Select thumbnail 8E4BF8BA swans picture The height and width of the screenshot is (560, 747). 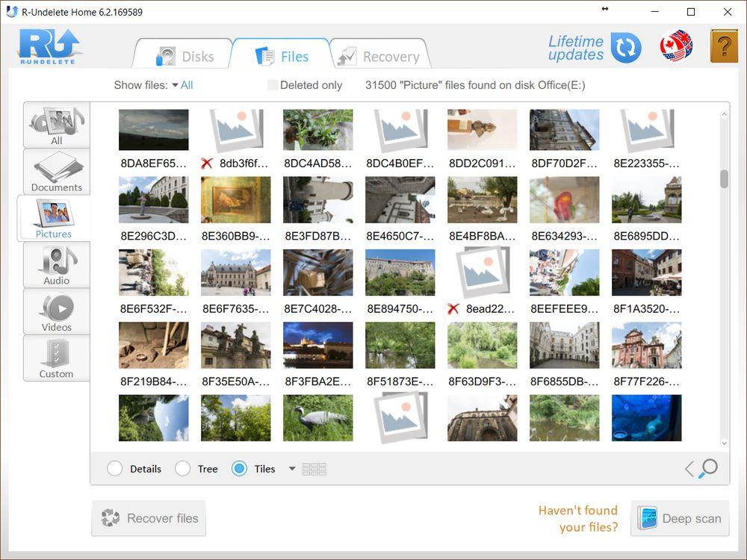482,199
